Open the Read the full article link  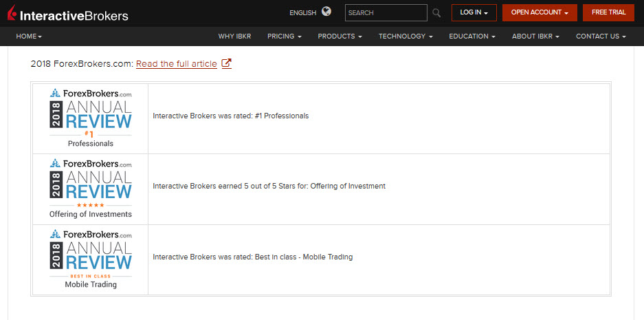coord(176,64)
